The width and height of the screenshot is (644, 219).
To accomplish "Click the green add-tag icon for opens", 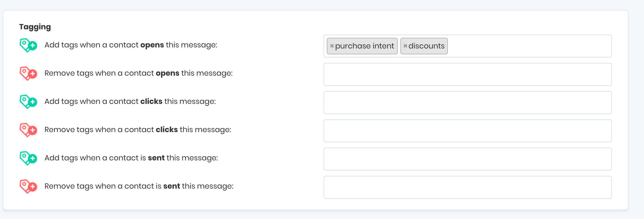I will (28, 45).
